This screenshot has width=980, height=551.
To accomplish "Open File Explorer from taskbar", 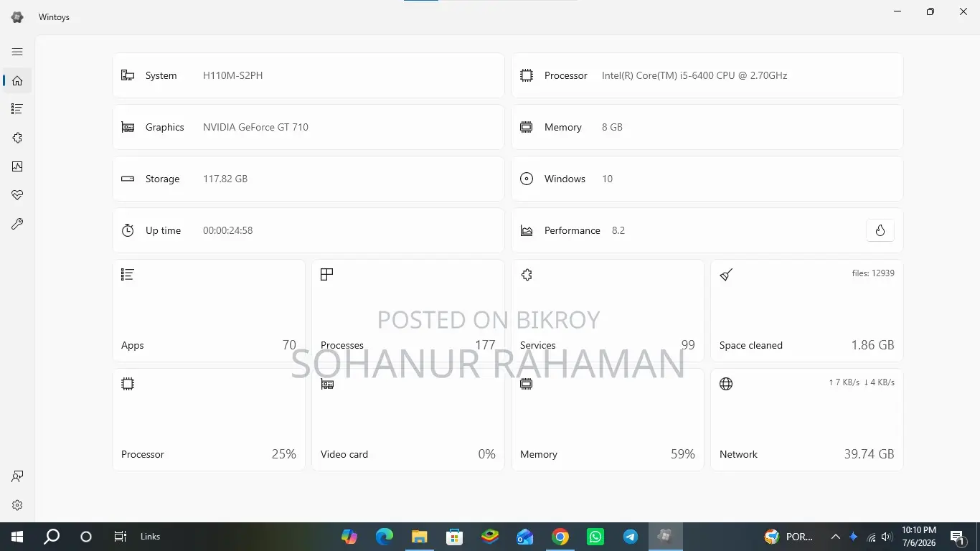I will coord(420,537).
